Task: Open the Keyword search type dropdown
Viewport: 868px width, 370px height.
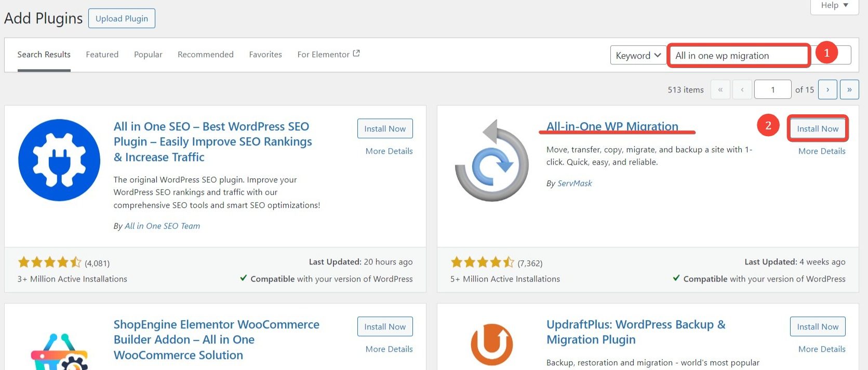Action: 638,56
